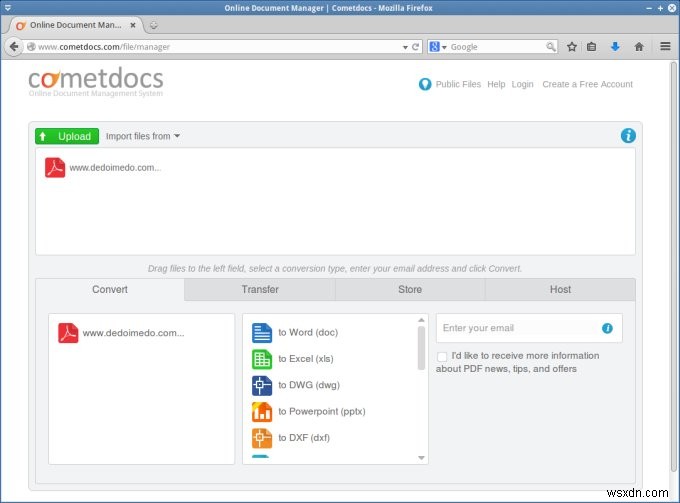The height and width of the screenshot is (503, 680).
Task: Open the window menu in title bar
Action: click(x=7, y=8)
